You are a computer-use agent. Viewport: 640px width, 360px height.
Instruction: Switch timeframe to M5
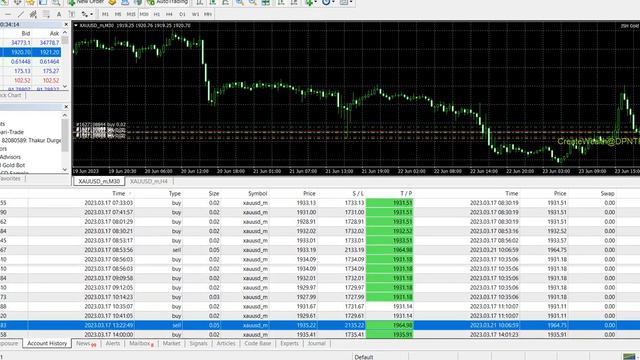click(118, 14)
